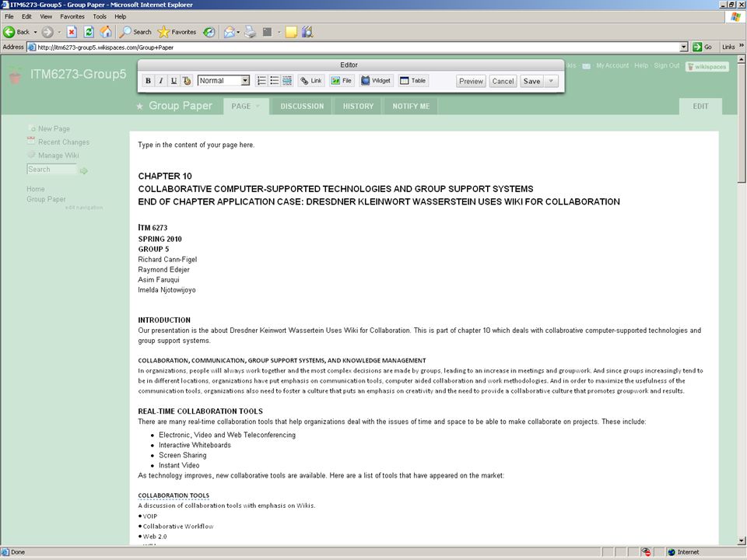Open the text color and style tool
Screen dimensions: 747x560
[x=187, y=80]
